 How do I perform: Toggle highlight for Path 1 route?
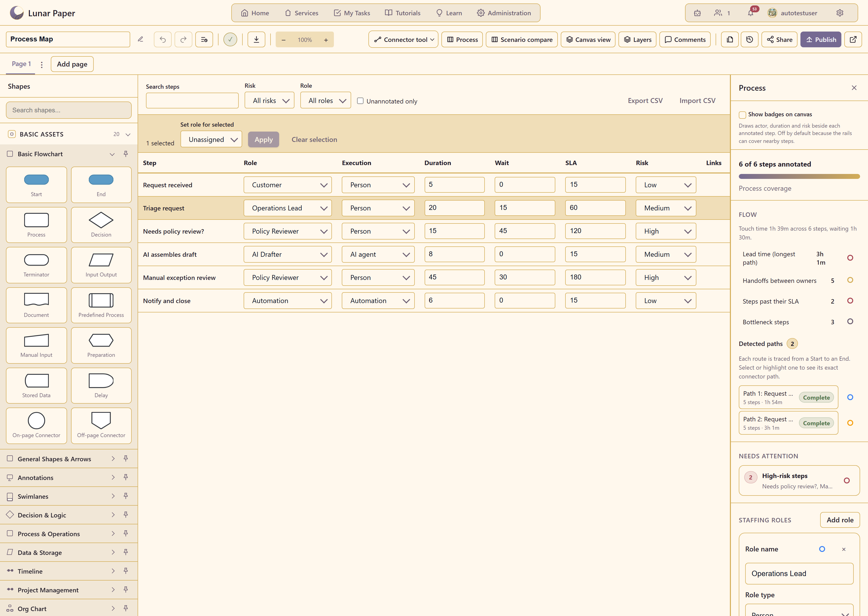pyautogui.click(x=850, y=397)
